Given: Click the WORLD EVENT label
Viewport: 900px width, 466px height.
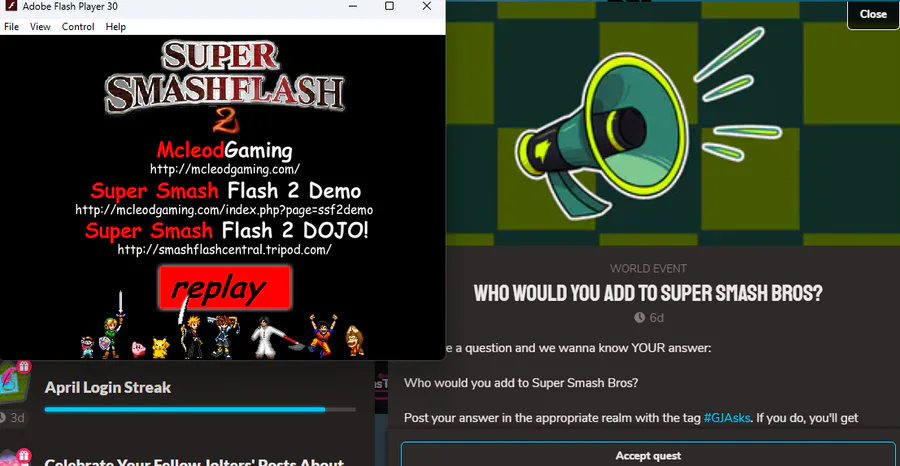Looking at the screenshot, I should click(648, 269).
